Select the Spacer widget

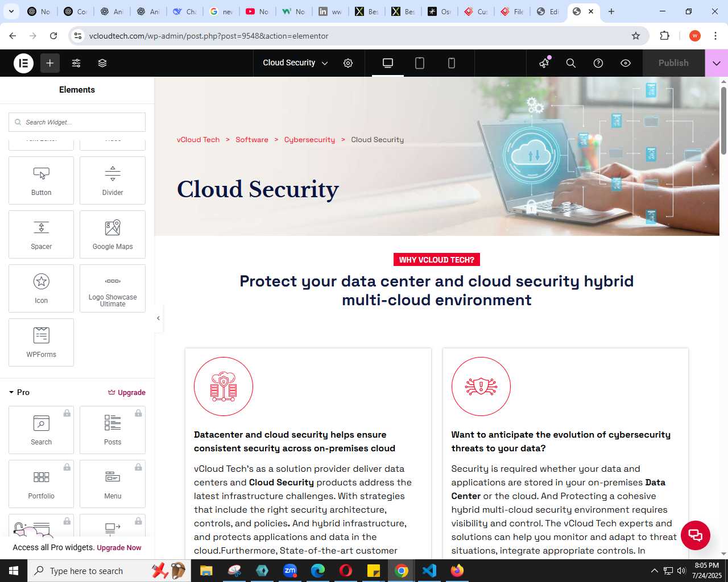[x=41, y=234]
